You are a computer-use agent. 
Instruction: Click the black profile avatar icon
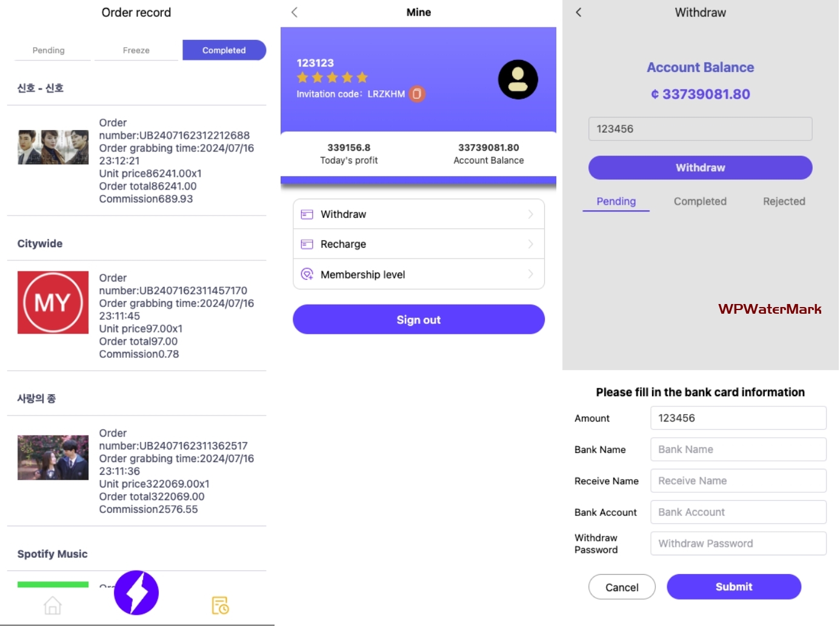click(518, 79)
